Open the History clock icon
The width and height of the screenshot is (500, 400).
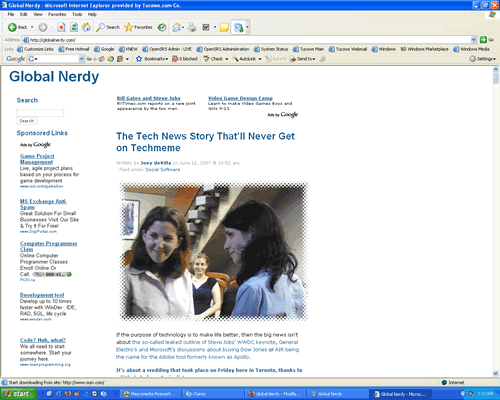[x=162, y=27]
